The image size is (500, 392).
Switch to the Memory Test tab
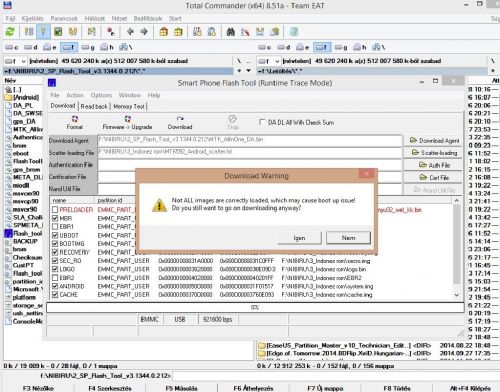(129, 106)
